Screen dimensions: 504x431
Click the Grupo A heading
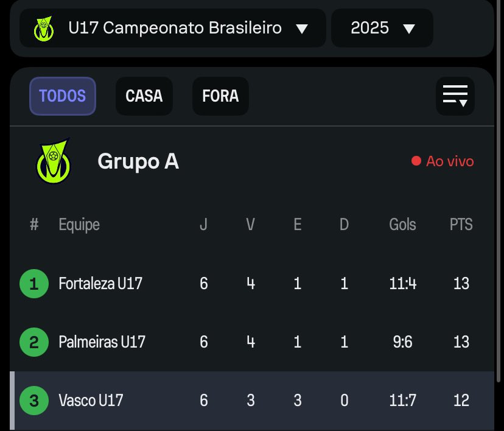[138, 162]
